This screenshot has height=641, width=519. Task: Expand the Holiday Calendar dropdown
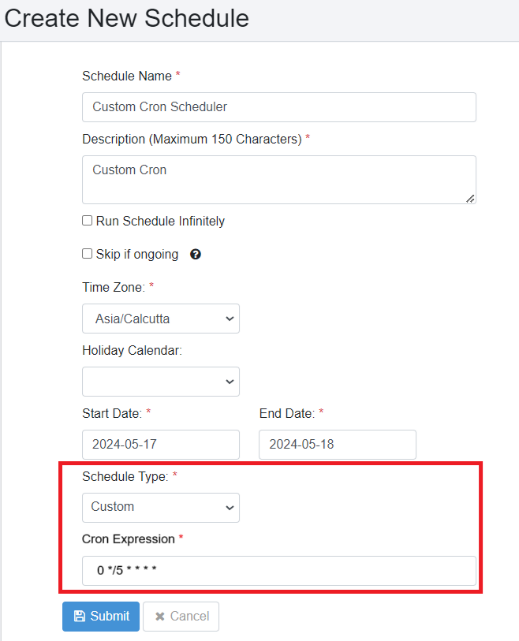161,381
